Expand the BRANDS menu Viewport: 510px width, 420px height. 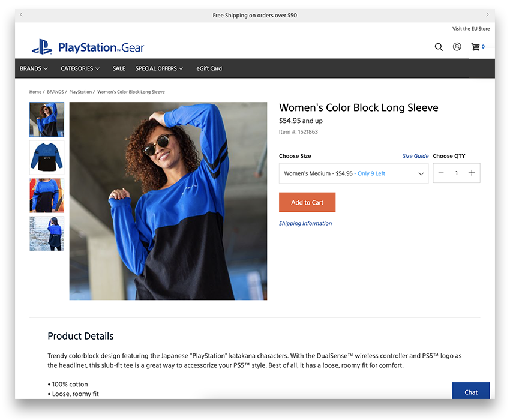34,68
